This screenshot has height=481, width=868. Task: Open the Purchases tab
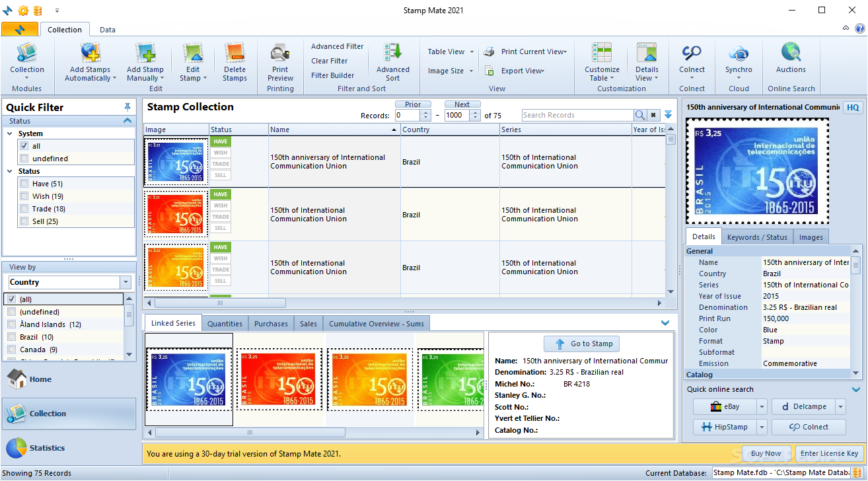271,324
